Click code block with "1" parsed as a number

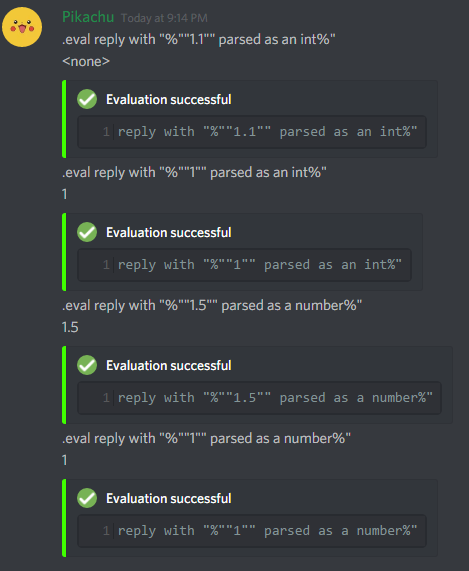click(252, 531)
